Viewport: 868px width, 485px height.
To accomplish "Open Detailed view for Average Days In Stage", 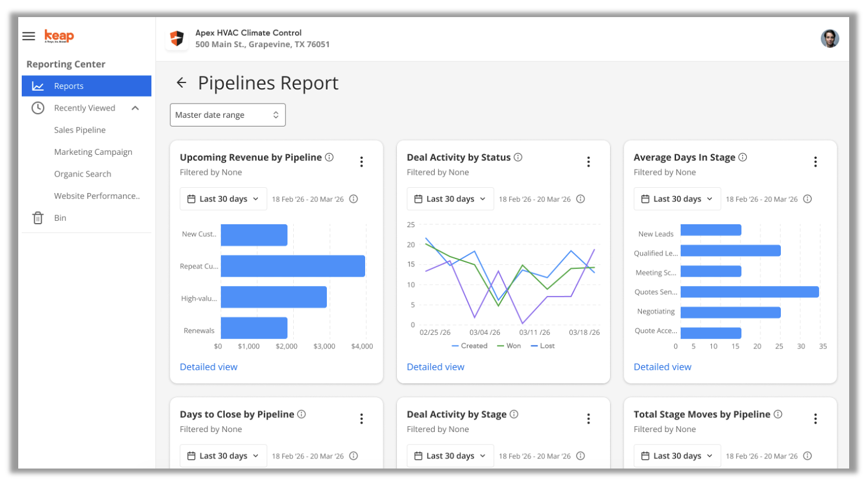I will [x=662, y=367].
